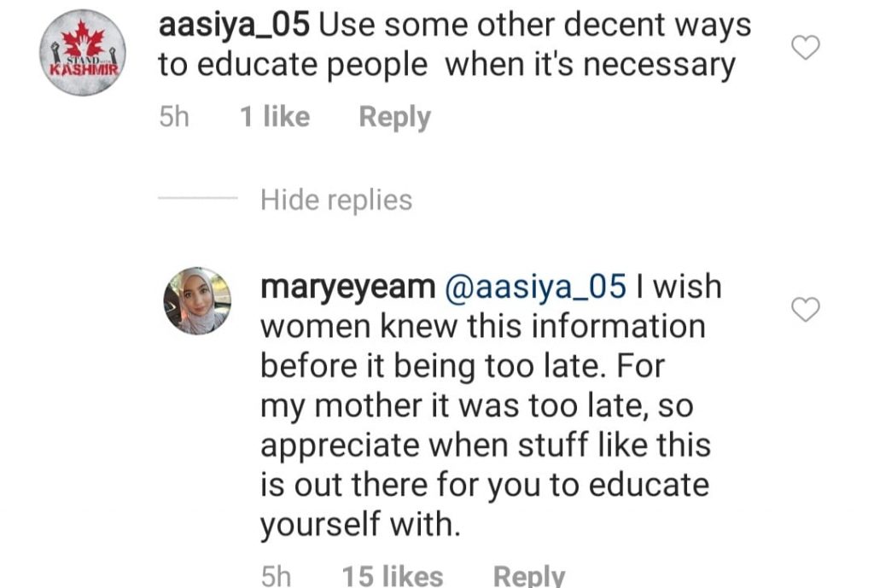Open the Stand with Kashmir profile picture
Screen dimensions: 874x588
[83, 52]
